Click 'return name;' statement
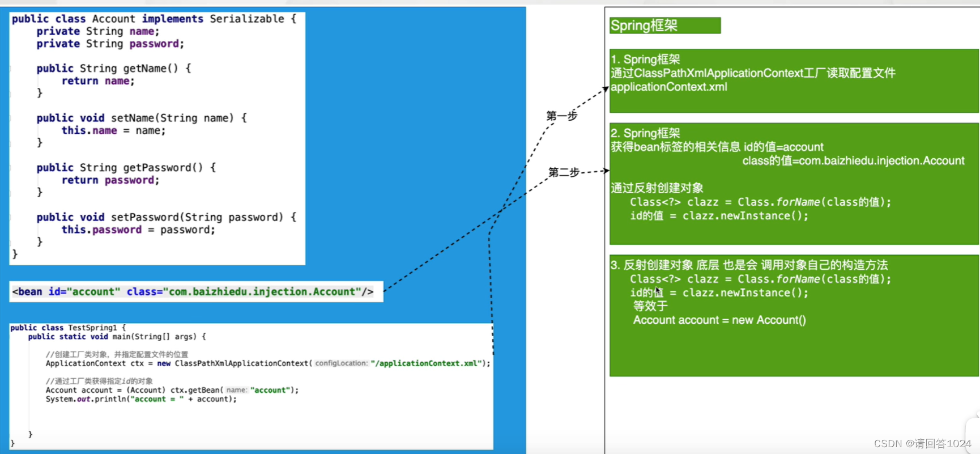The height and width of the screenshot is (454, 980). 98,81
